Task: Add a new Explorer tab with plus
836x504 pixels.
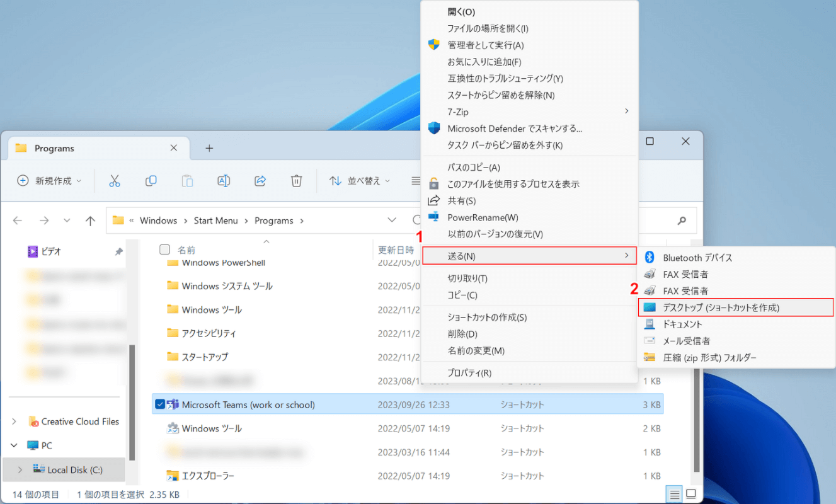Action: pos(209,148)
